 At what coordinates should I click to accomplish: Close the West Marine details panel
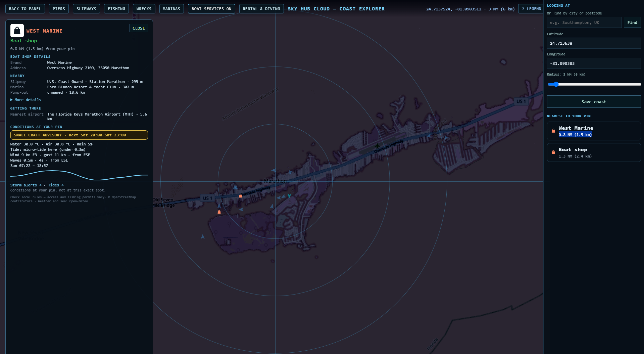[x=139, y=28]
